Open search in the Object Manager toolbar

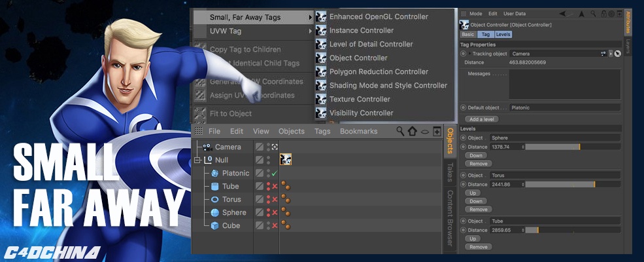coord(400,131)
